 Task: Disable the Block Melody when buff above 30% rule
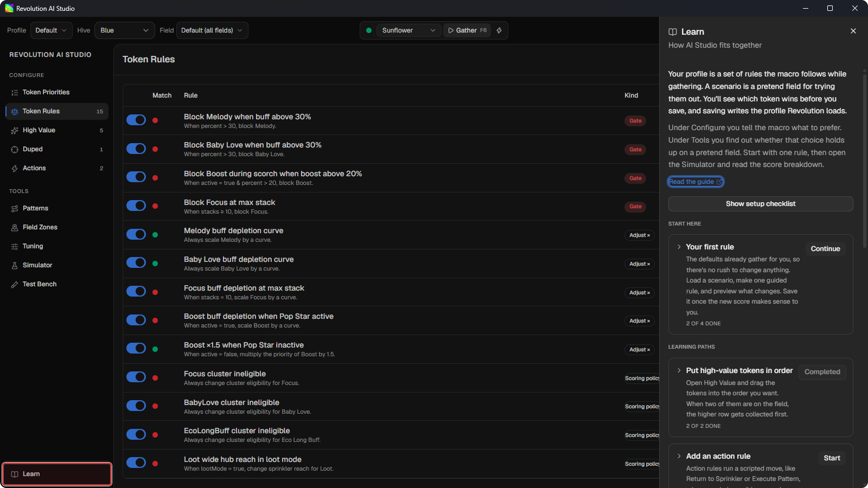pyautogui.click(x=136, y=120)
